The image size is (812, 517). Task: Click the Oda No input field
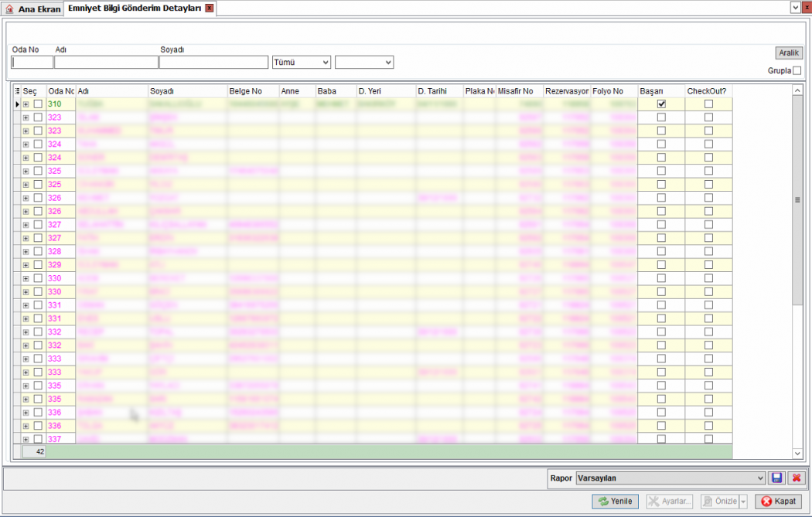click(32, 63)
